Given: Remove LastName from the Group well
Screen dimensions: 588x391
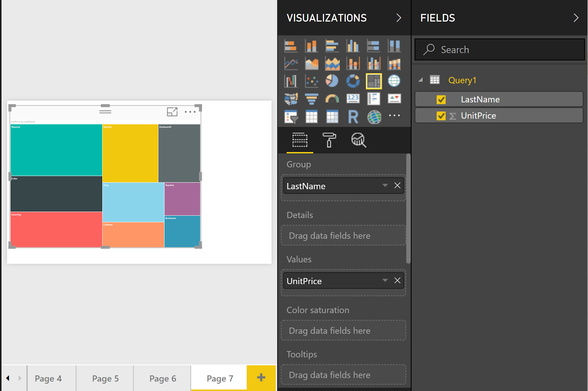Looking at the screenshot, I should tap(397, 186).
